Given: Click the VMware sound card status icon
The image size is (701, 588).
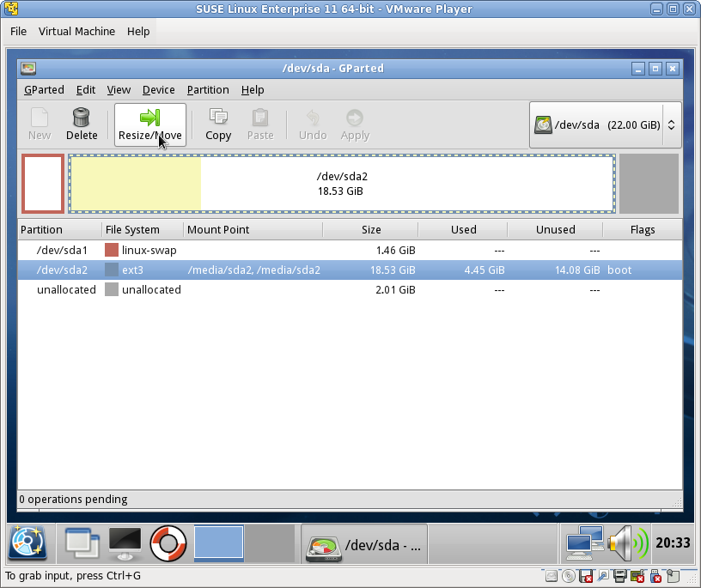Looking at the screenshot, I should [637, 576].
